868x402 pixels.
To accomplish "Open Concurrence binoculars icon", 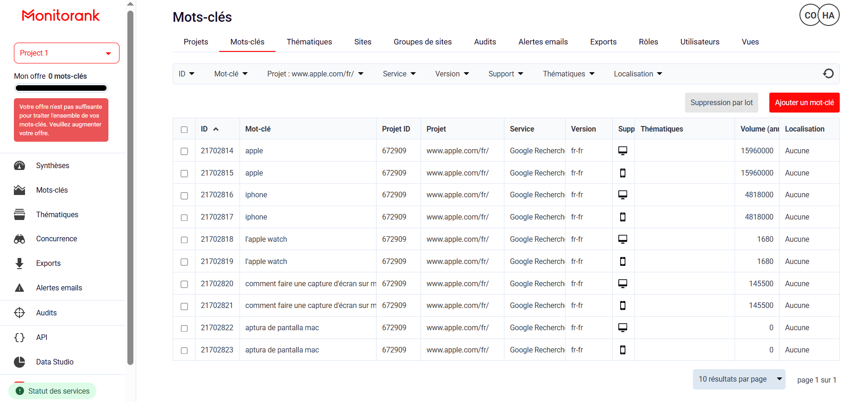I will 19,239.
